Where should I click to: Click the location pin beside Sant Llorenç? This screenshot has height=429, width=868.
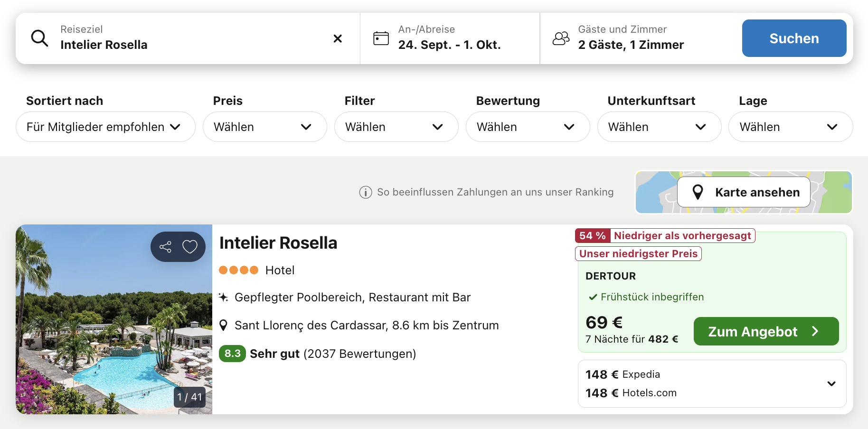(x=223, y=326)
